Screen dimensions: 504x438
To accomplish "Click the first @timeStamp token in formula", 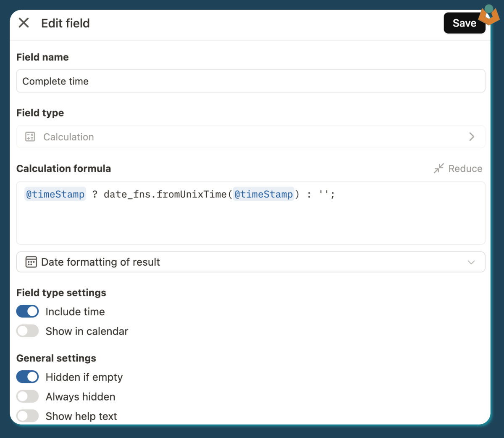I will pos(55,194).
